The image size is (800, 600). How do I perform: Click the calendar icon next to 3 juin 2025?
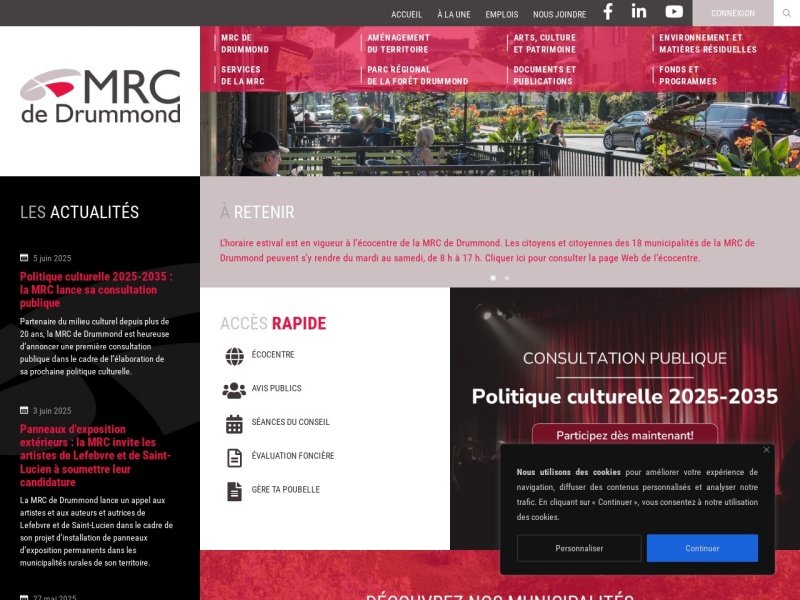pyautogui.click(x=24, y=410)
